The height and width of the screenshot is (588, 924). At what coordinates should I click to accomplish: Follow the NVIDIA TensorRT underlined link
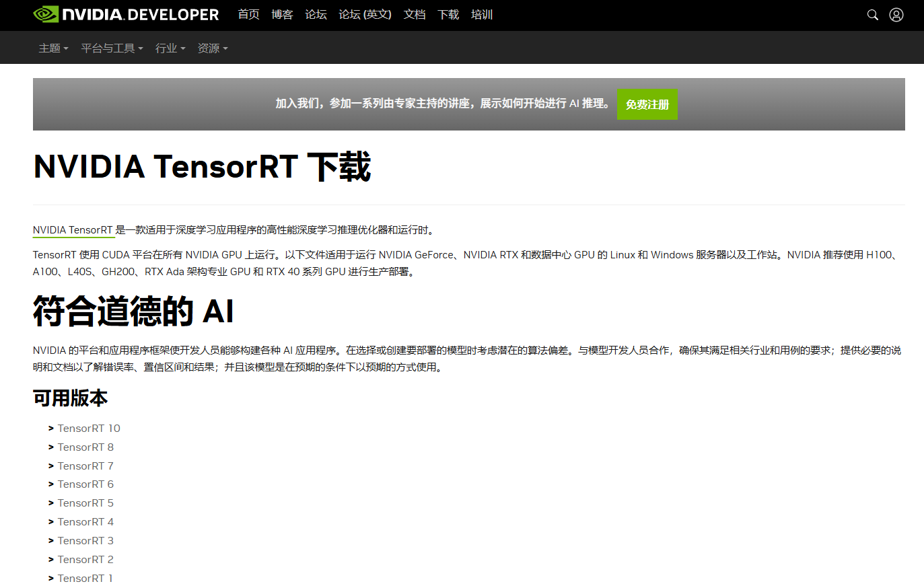click(x=73, y=230)
